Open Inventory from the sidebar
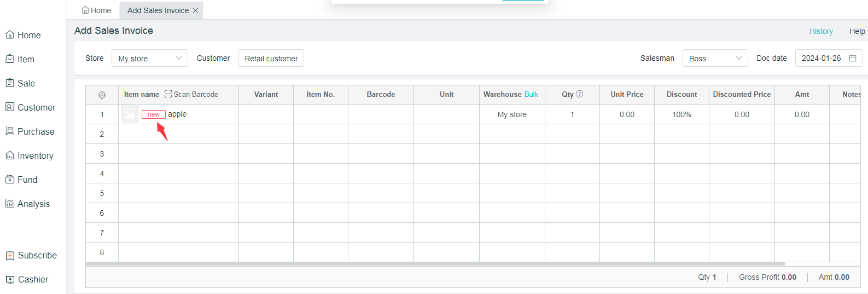Viewport: 868px width, 294px height. (x=30, y=155)
